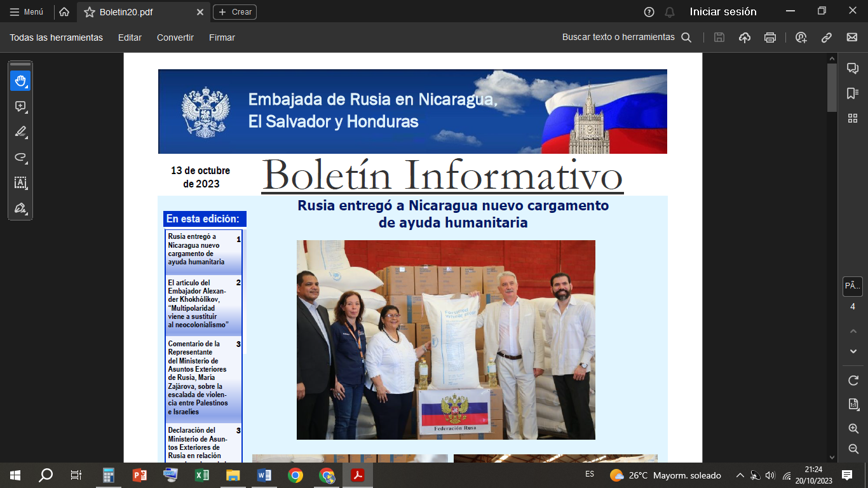Select the Draw freeform tool
This screenshot has width=868, height=488.
pyautogui.click(x=20, y=158)
